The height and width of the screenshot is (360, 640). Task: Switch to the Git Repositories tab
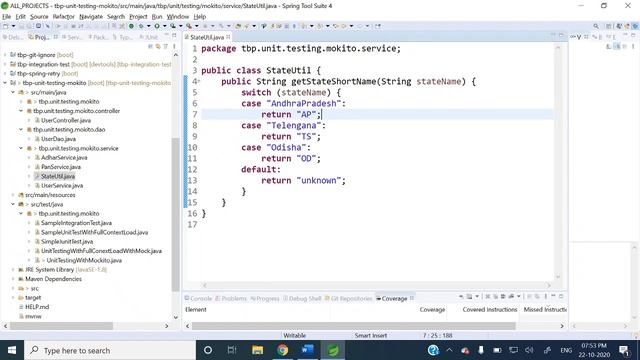(x=348, y=298)
